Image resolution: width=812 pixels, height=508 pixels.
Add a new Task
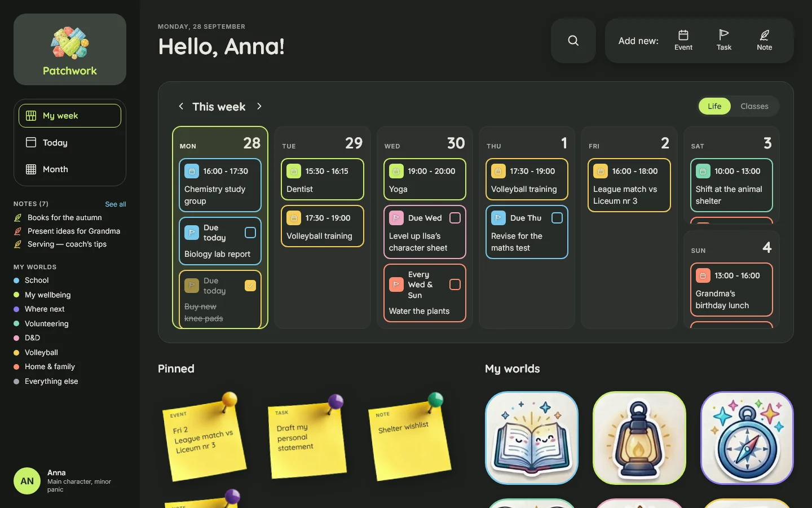tap(724, 41)
